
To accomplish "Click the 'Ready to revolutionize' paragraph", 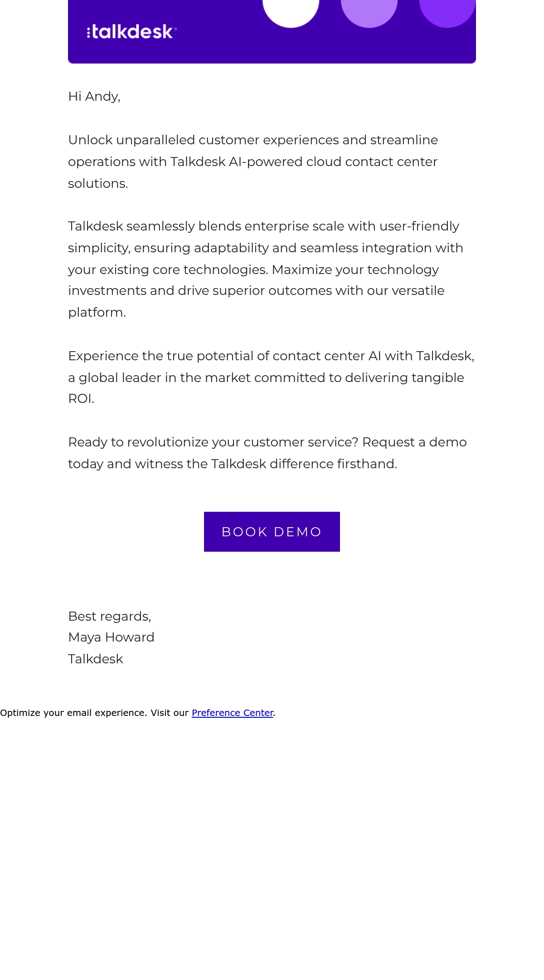I will coord(267,453).
